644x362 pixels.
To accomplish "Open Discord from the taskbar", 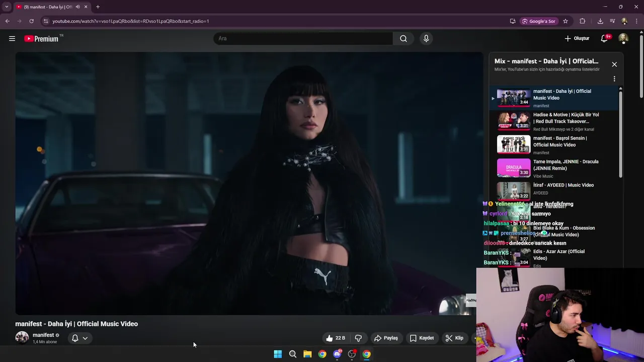I will 337,354.
